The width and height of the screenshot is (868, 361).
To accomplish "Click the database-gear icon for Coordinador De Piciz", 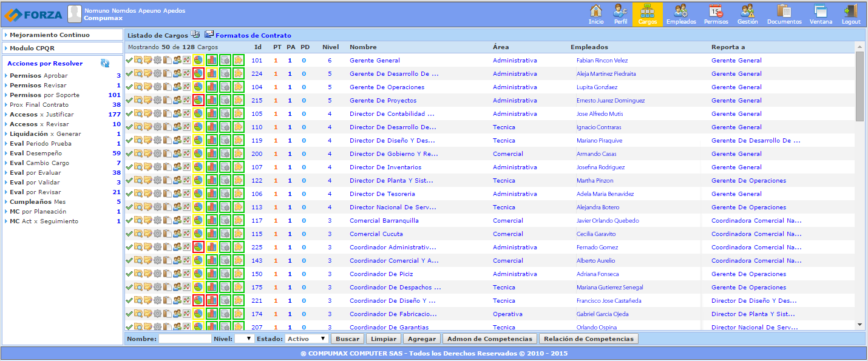I will [x=225, y=274].
